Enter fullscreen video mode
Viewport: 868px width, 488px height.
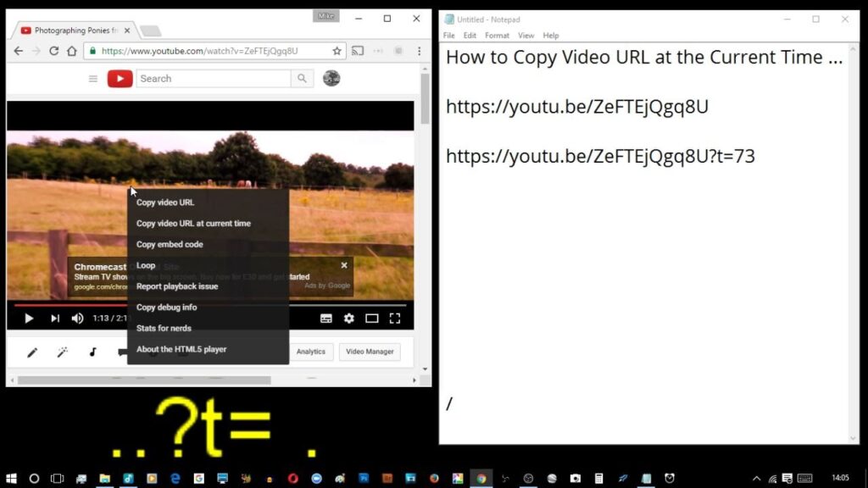click(395, 319)
